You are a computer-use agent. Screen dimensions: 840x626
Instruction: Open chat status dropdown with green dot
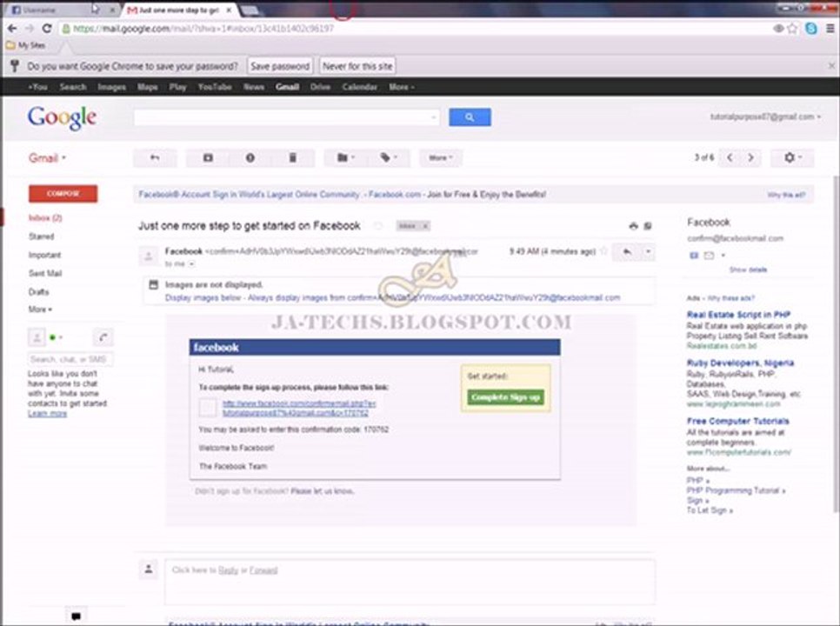coord(57,337)
